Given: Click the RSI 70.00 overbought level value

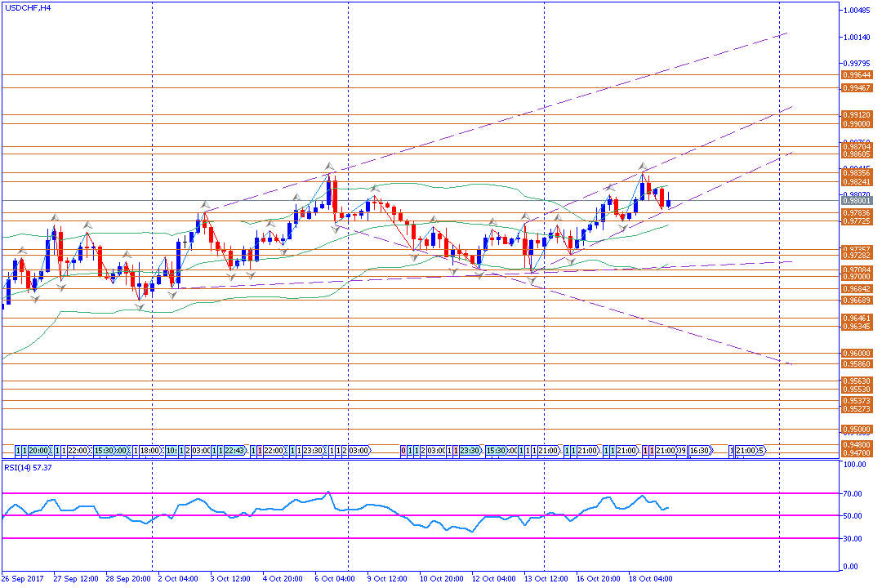Looking at the screenshot, I should pos(853,494).
